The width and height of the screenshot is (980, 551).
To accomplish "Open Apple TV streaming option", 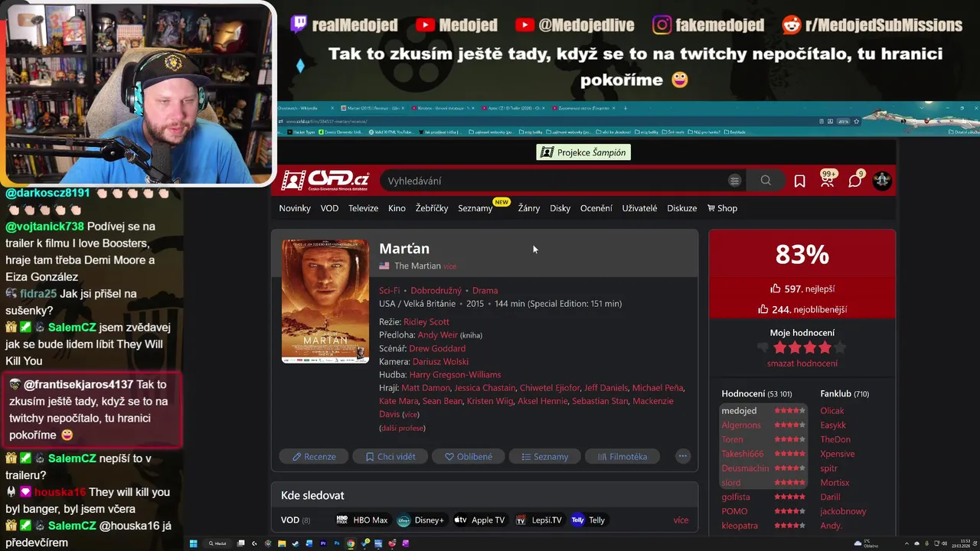I will point(480,520).
